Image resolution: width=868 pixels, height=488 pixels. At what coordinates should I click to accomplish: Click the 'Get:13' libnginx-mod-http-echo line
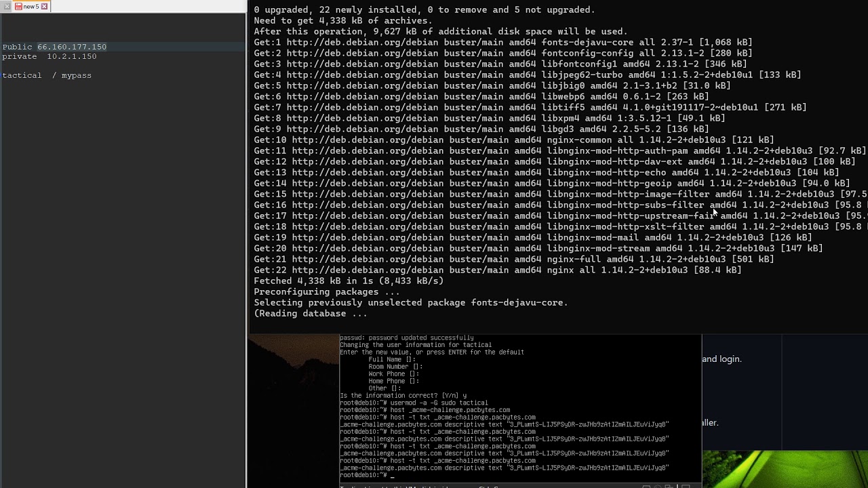[547, 172]
